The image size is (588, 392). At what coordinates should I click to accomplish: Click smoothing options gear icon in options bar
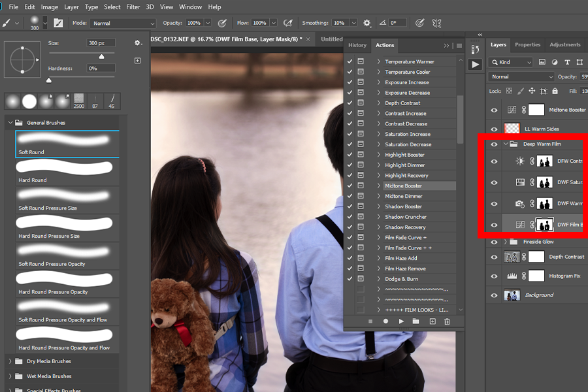pyautogui.click(x=367, y=23)
